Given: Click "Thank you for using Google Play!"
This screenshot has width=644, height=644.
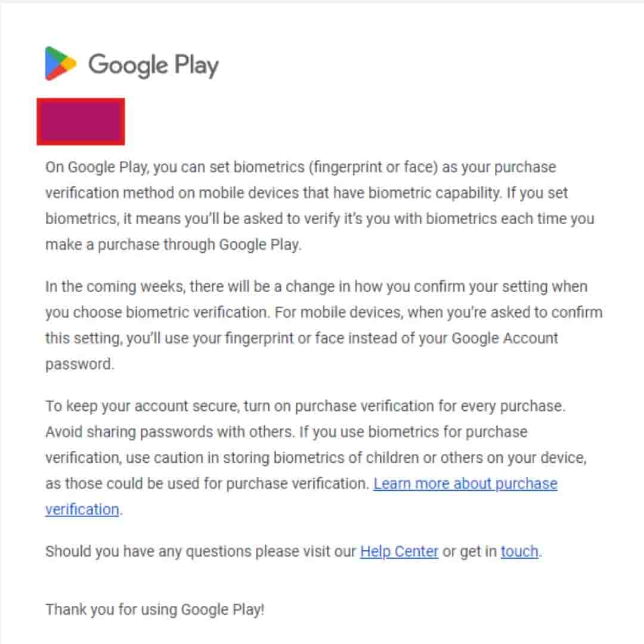Looking at the screenshot, I should 154,610.
